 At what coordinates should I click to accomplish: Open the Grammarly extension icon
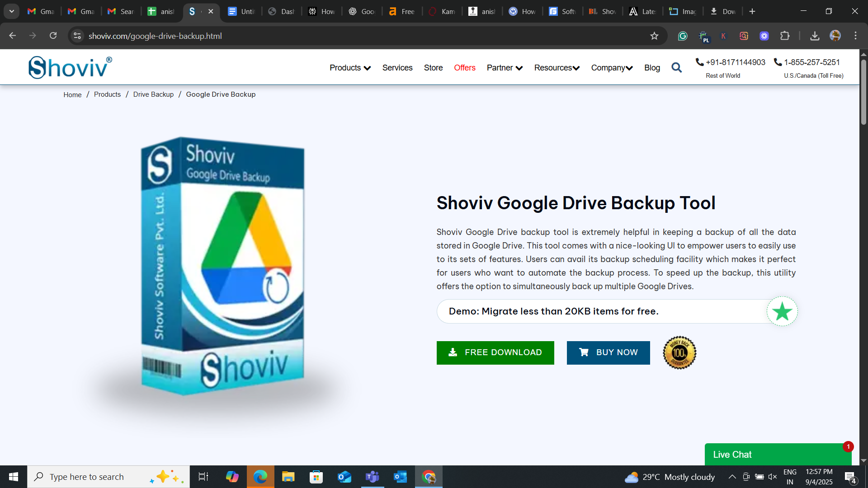coord(683,36)
